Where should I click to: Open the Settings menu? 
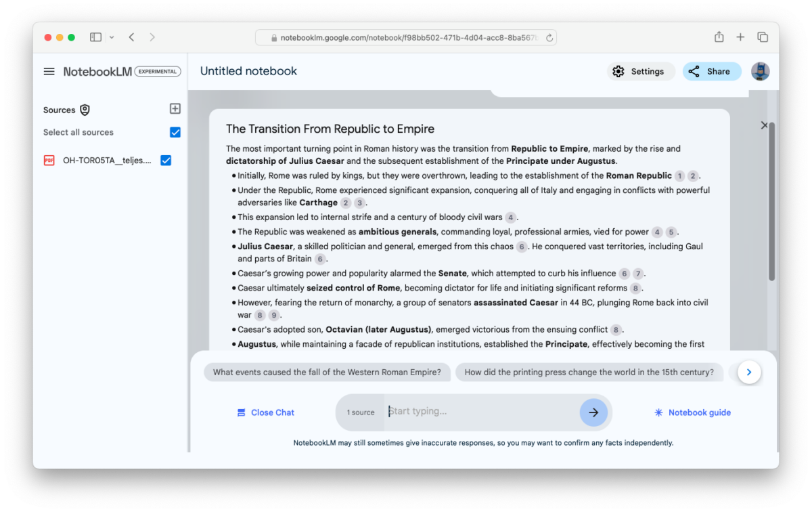pos(639,72)
